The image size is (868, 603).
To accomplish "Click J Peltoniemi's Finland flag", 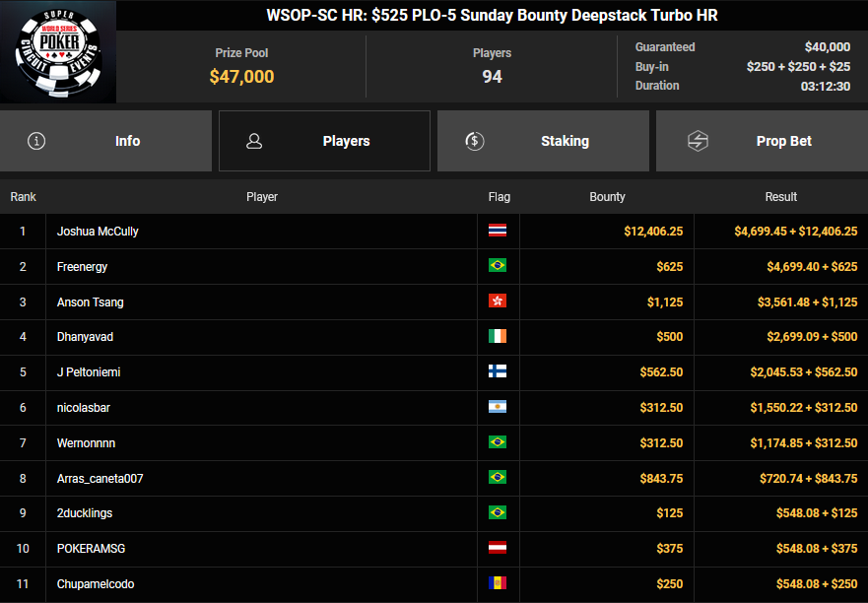I will click(x=498, y=372).
